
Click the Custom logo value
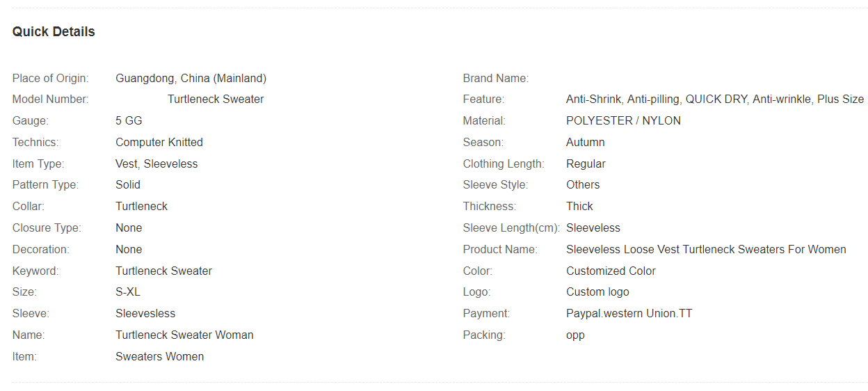click(597, 292)
